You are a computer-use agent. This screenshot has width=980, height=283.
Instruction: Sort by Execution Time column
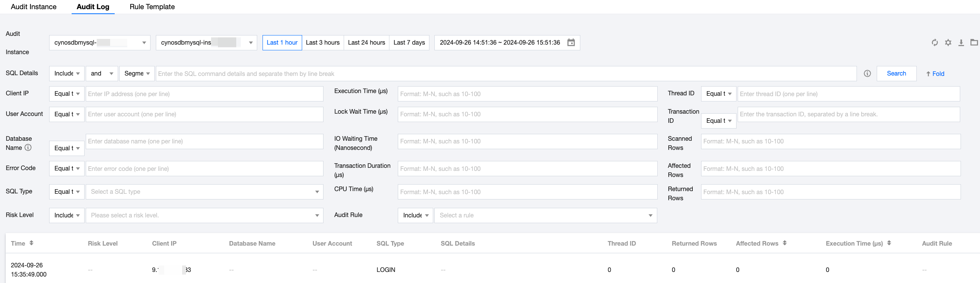point(889,243)
